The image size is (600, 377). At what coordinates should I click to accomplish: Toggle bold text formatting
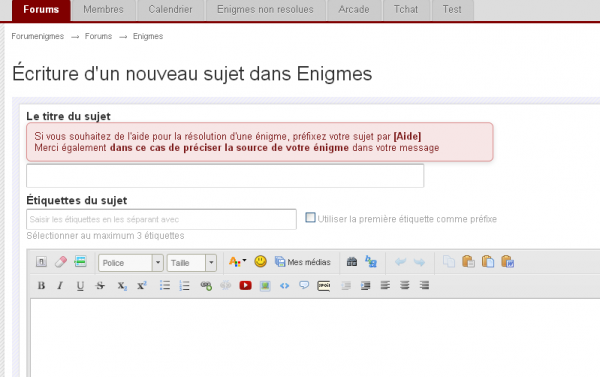[41, 286]
